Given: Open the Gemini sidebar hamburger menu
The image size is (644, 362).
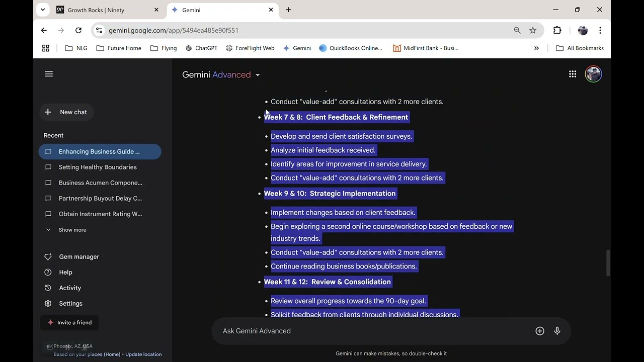Looking at the screenshot, I should pos(49,74).
